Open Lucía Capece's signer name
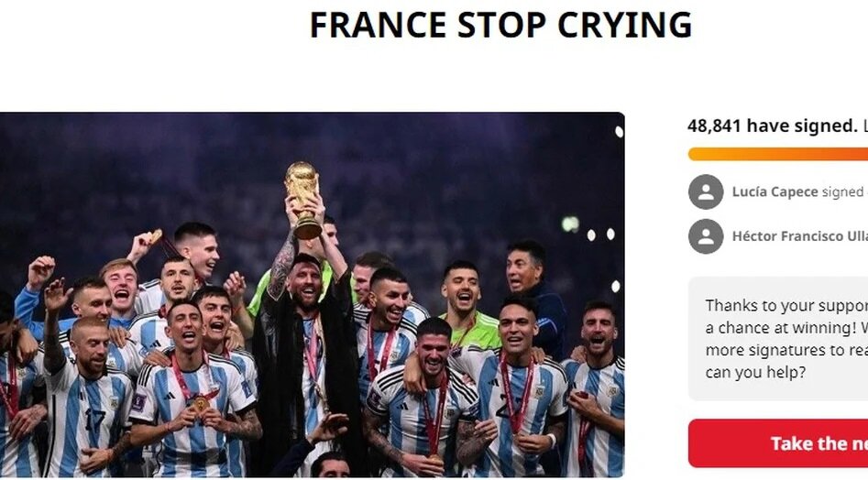 click(775, 191)
